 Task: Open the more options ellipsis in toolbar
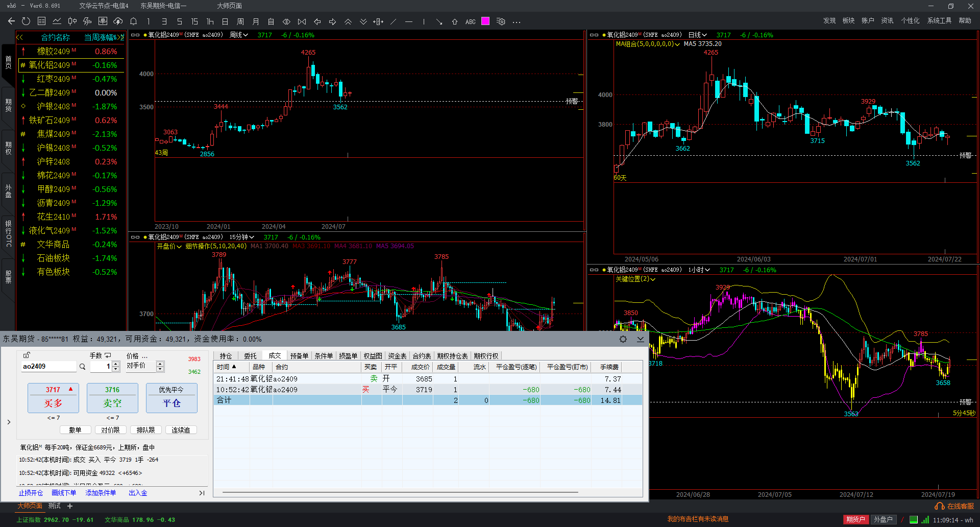pos(517,22)
